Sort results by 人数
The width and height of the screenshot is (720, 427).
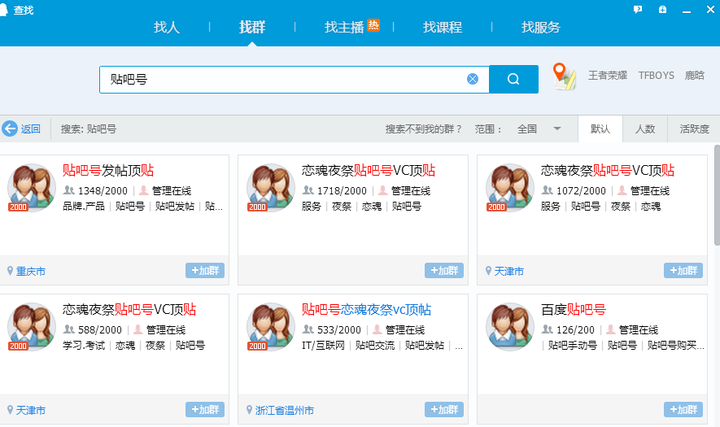[x=645, y=129]
